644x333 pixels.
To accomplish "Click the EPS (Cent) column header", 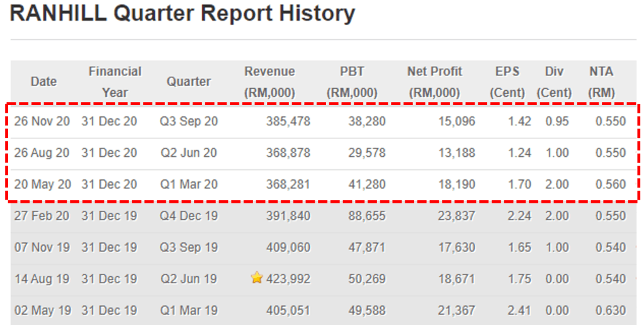I will pyautogui.click(x=507, y=82).
